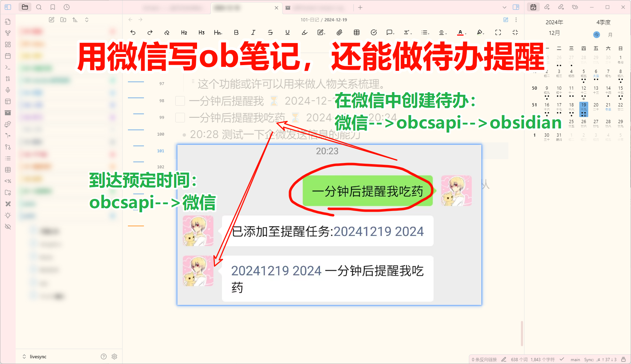Toggle the eye-off icon at the ribbon bottom
The height and width of the screenshot is (364, 631).
click(x=8, y=227)
